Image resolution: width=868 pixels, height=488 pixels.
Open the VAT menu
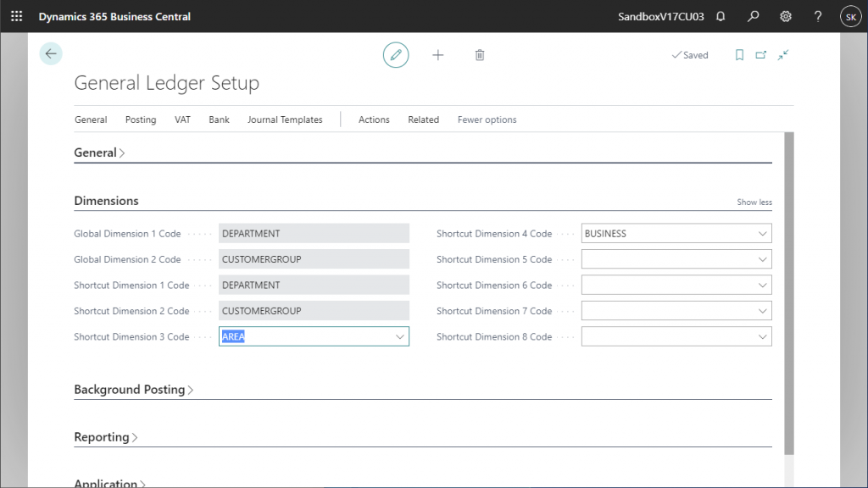point(182,119)
